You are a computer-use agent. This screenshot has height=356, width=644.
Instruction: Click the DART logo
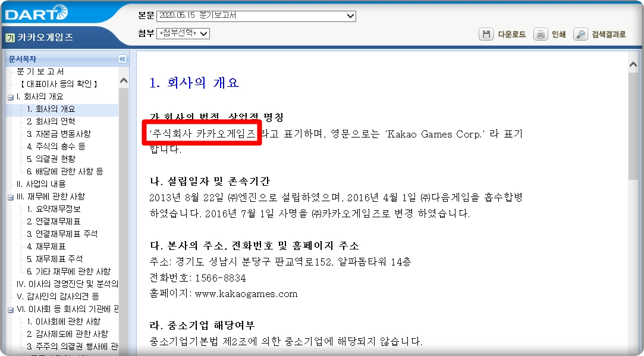(x=36, y=13)
